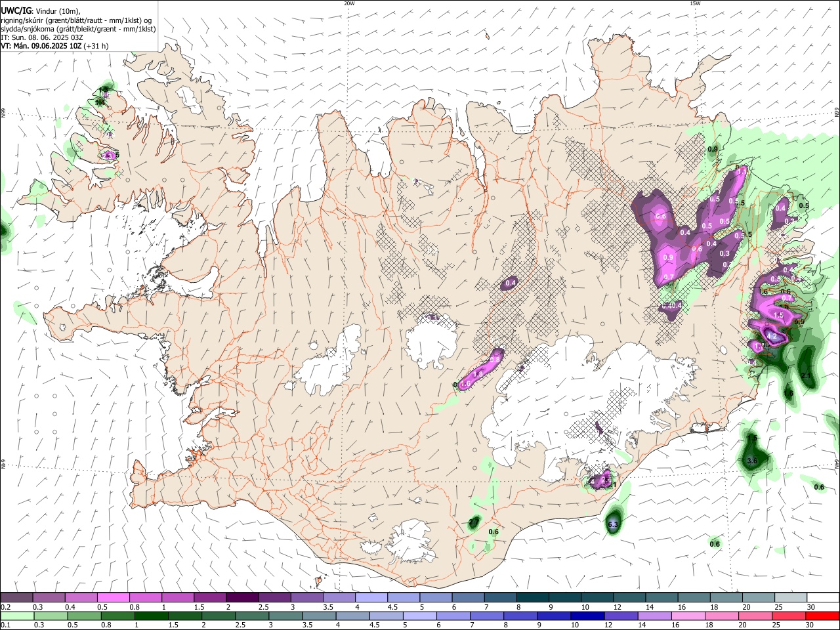Select the upper legend swatch labeled 16
This screenshot has height=630, width=840.
point(694,598)
